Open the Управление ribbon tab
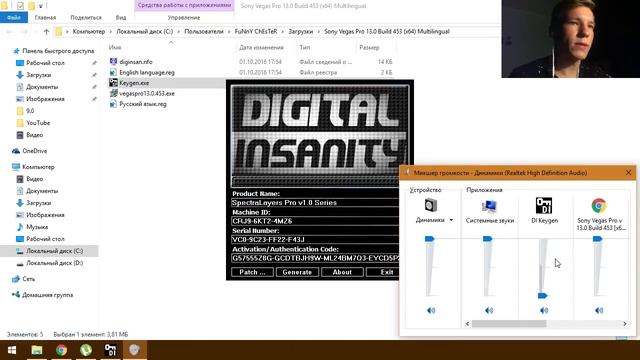Image resolution: width=640 pixels, height=360 pixels. point(184,18)
